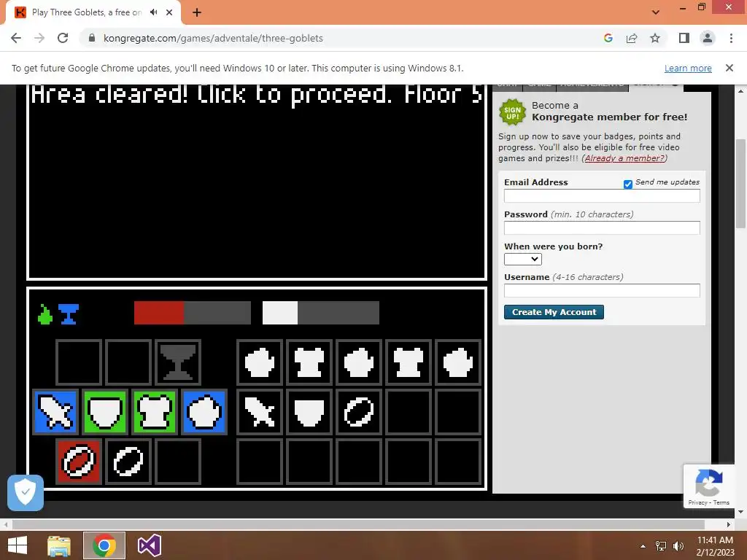This screenshot has height=560, width=747.
Task: Select the white shield in inventory
Action: coord(309,412)
